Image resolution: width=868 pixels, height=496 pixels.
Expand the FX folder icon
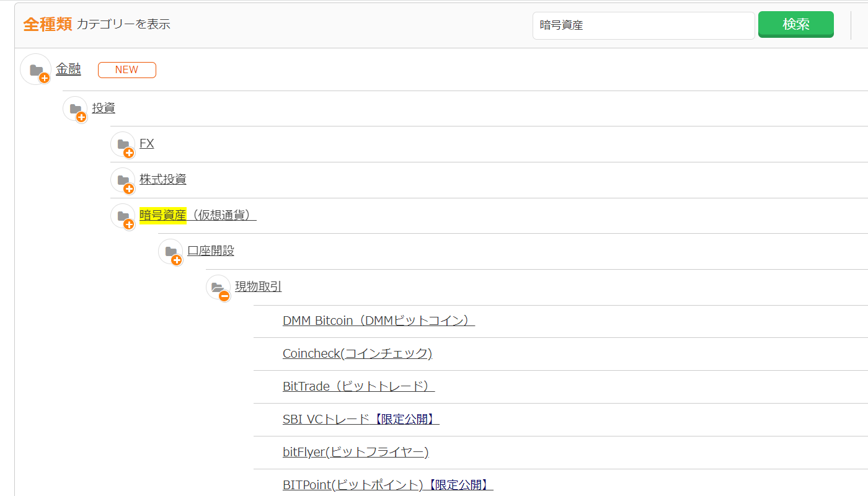(x=123, y=144)
